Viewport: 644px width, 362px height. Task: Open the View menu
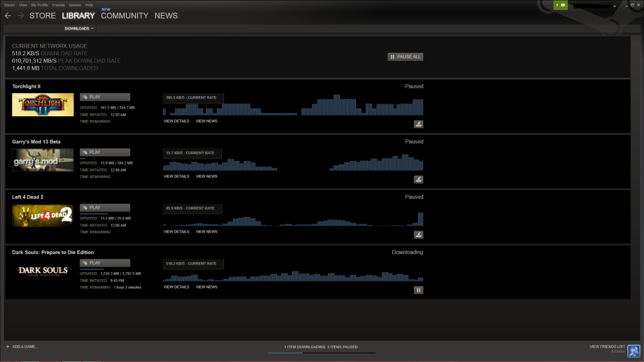click(23, 5)
